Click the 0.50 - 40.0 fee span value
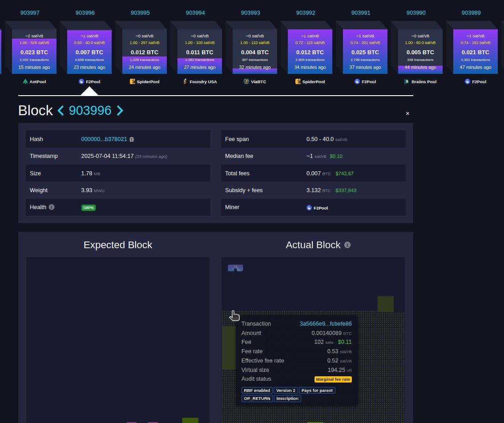The height and width of the screenshot is (423, 504). (327, 139)
